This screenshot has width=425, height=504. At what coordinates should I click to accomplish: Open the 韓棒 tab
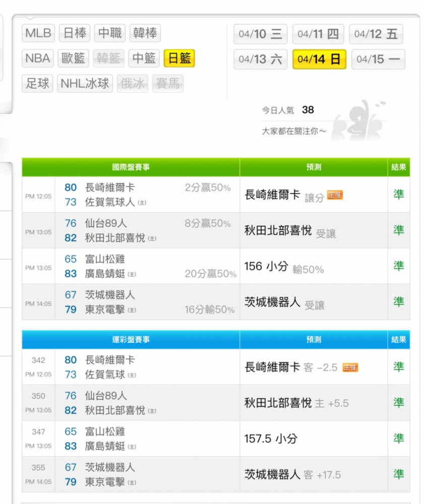145,33
